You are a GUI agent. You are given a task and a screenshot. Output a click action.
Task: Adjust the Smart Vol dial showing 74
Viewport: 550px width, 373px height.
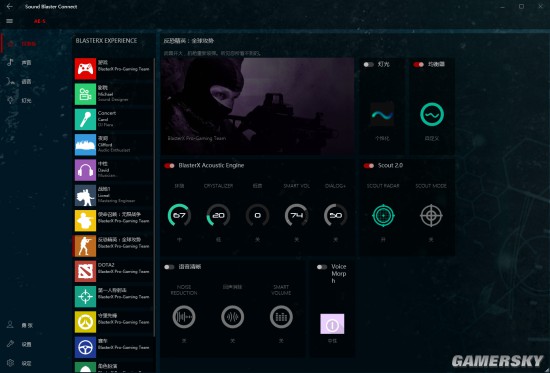coord(296,215)
